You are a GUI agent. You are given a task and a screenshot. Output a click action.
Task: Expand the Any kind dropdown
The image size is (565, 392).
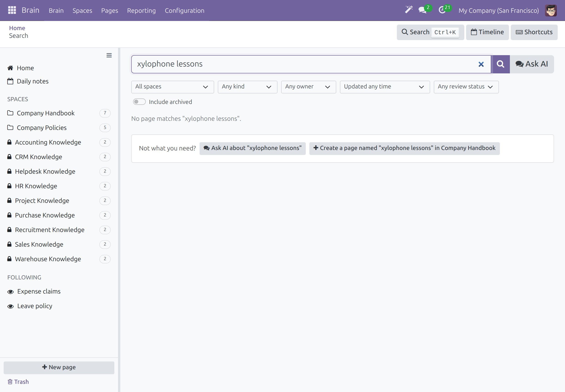point(247,87)
